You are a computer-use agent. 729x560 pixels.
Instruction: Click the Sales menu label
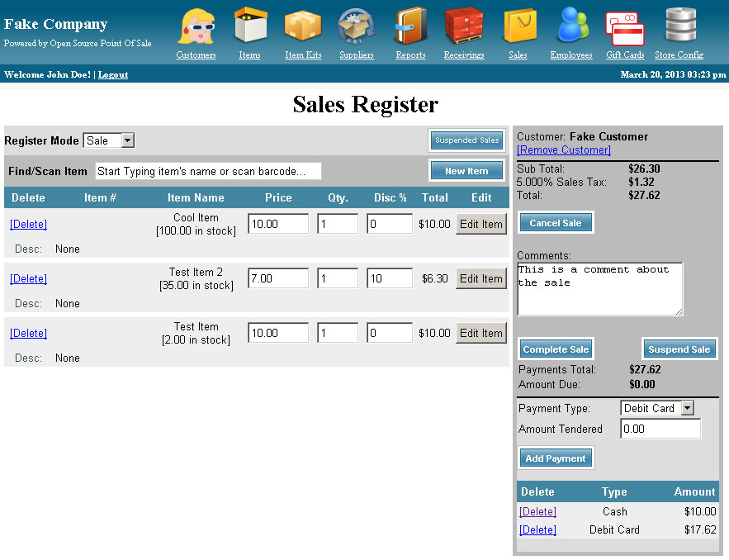click(x=518, y=55)
